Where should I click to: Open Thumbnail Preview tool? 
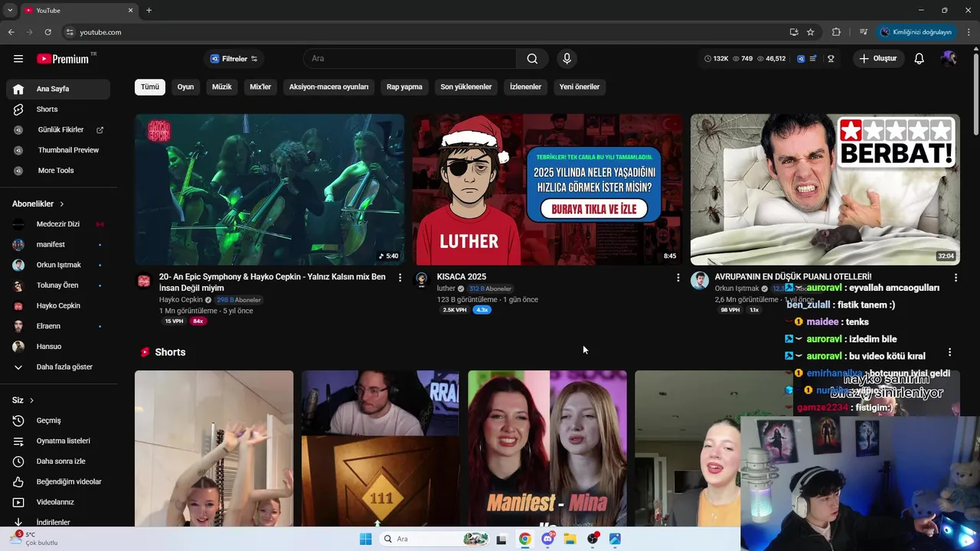[x=58, y=150]
